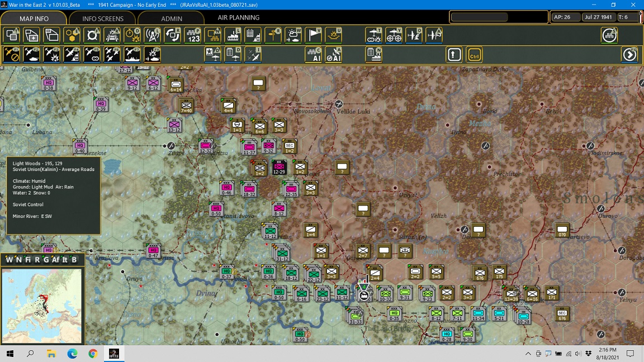Click the bomber-and-targets icon labeled Y

[394, 35]
